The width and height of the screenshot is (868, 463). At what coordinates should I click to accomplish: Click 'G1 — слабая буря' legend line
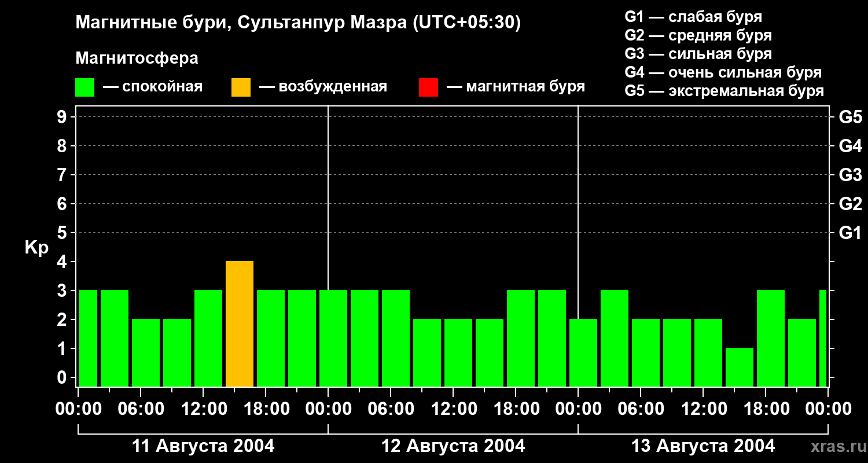(693, 17)
